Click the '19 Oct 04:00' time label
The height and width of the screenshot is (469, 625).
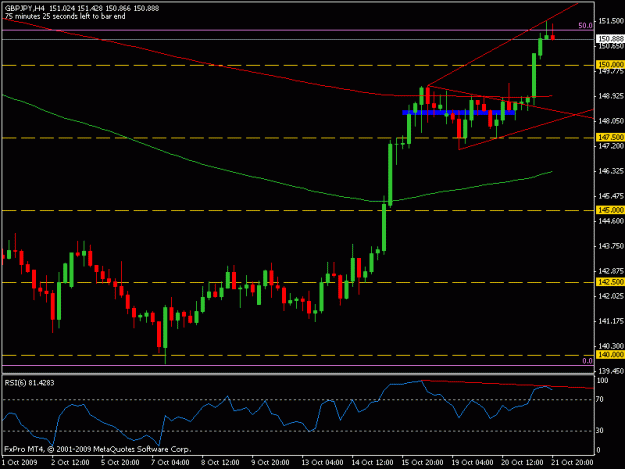pos(472,463)
